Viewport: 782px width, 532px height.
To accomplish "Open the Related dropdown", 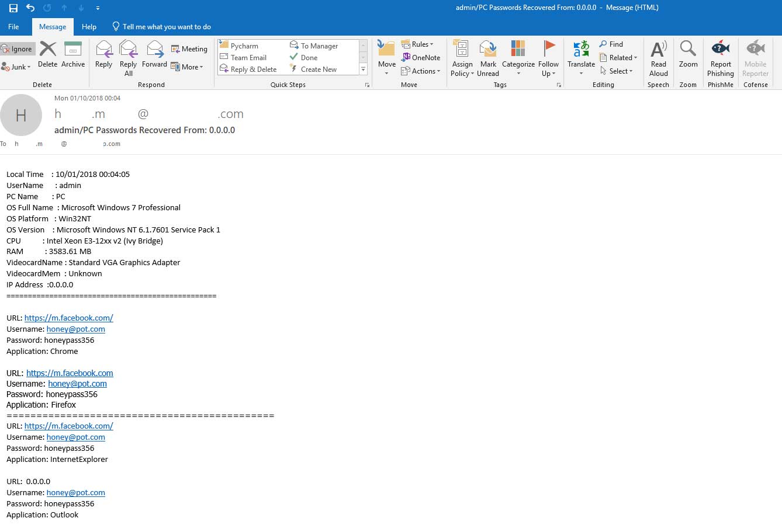I will (618, 58).
